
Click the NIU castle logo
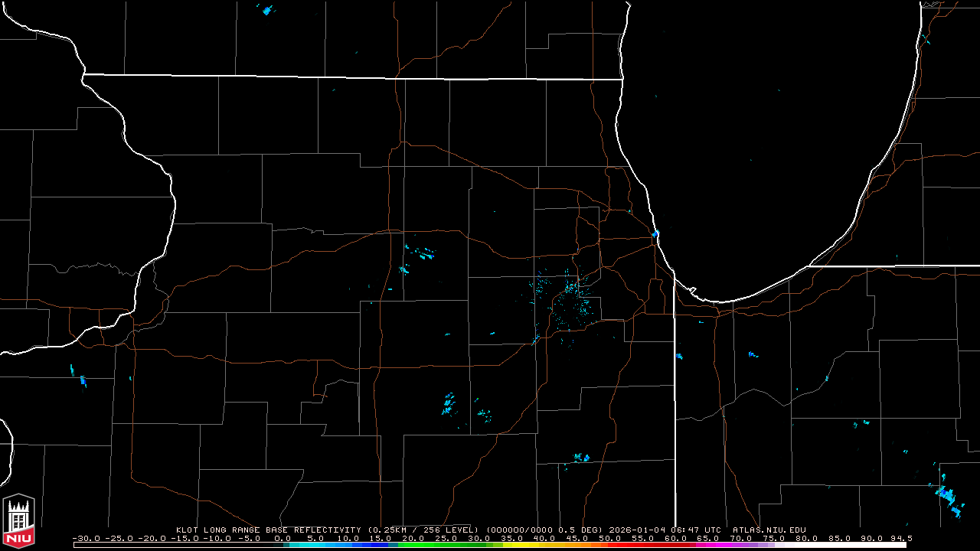pyautogui.click(x=19, y=521)
